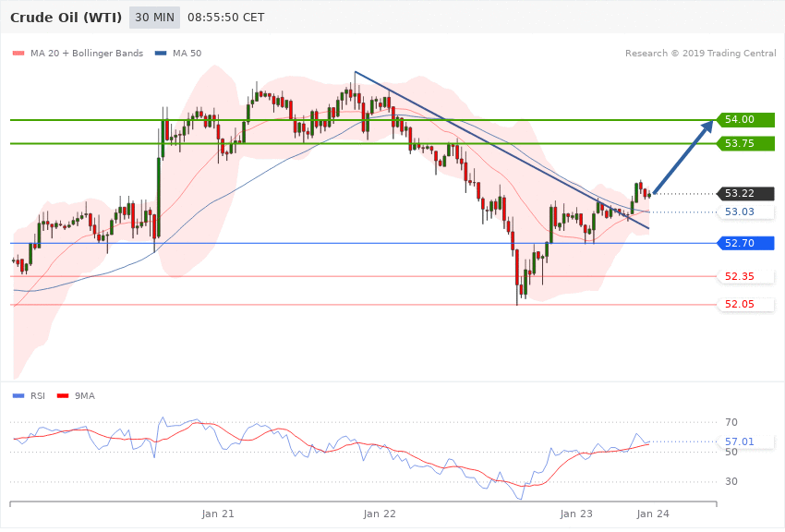
Task: Click the Jan 21 date axis label
Action: point(218,514)
